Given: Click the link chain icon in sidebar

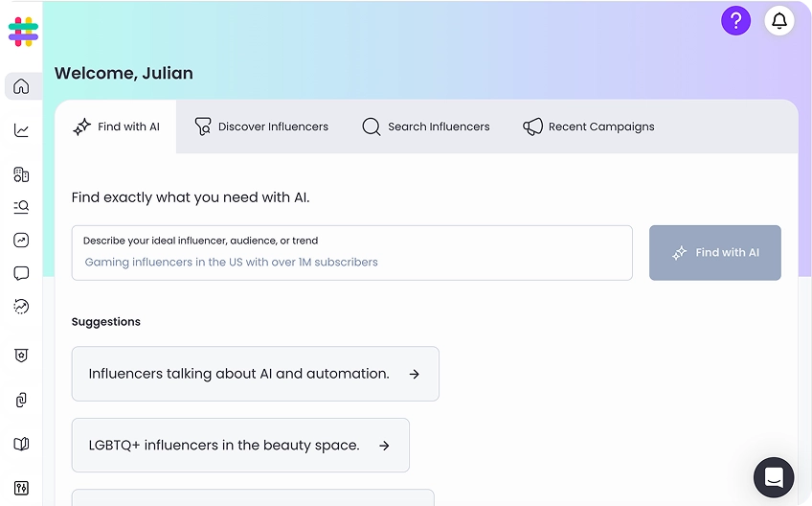Looking at the screenshot, I should point(21,400).
